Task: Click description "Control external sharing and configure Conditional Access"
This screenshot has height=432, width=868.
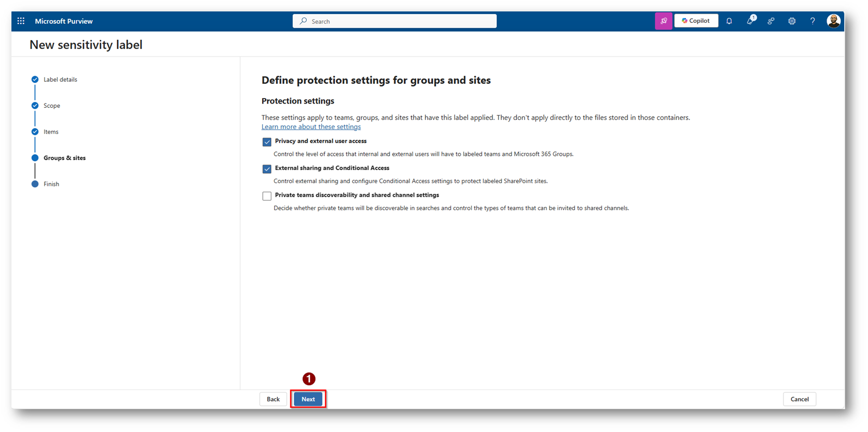Action: click(x=410, y=181)
